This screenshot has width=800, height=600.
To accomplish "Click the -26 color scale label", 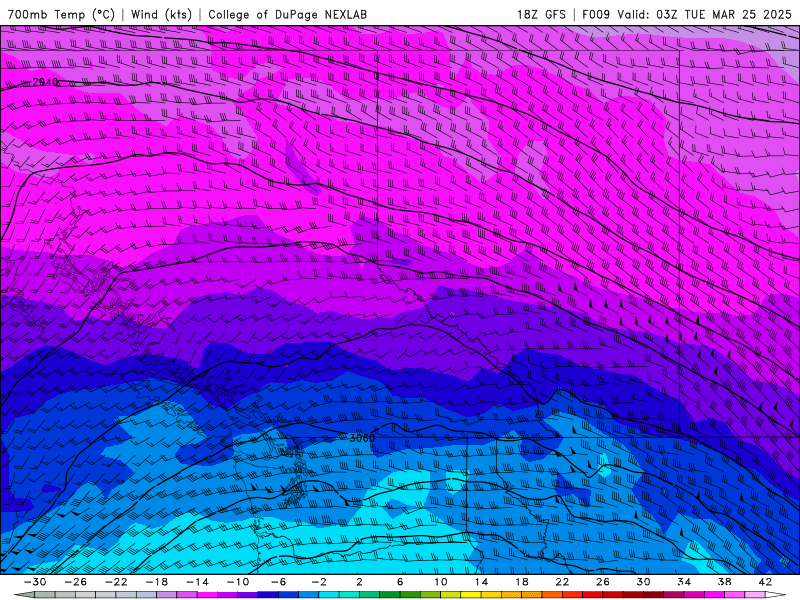I will point(76,582).
